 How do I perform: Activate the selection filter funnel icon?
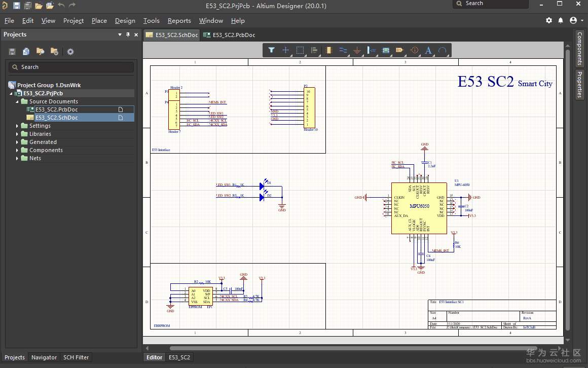click(x=271, y=50)
